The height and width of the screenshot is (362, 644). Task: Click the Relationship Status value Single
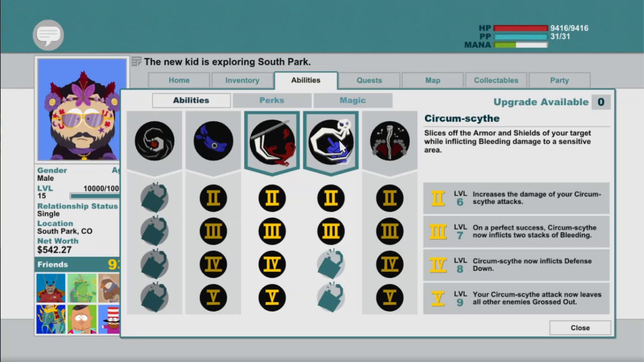point(48,214)
